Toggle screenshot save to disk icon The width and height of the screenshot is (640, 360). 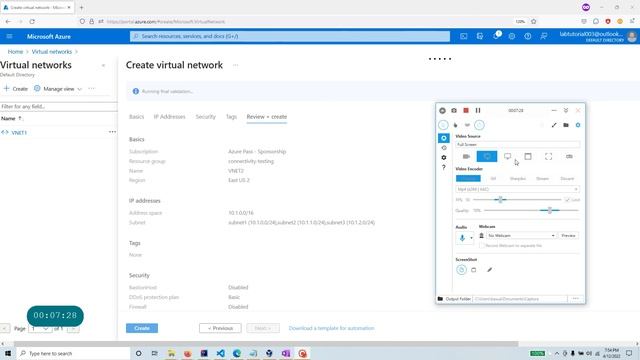click(473, 270)
